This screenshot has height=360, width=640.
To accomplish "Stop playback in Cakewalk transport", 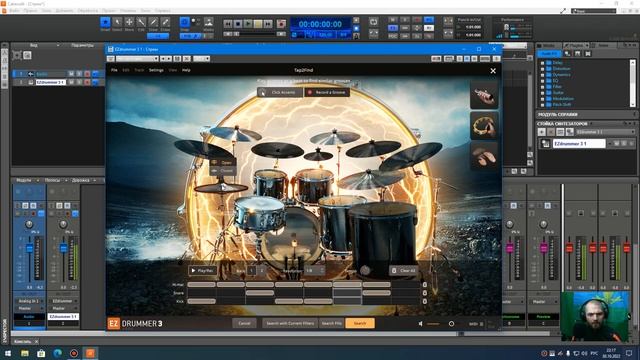I will pos(238,24).
